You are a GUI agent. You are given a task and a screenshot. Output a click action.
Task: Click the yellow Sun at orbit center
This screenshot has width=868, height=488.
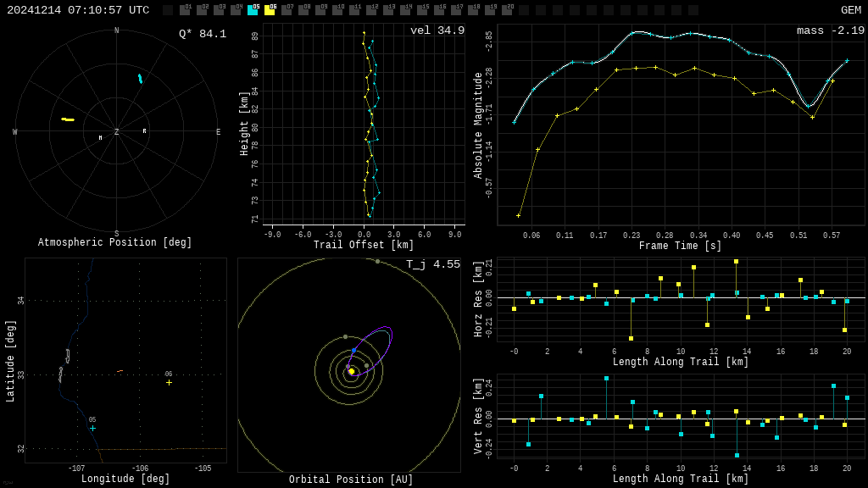pos(351,371)
